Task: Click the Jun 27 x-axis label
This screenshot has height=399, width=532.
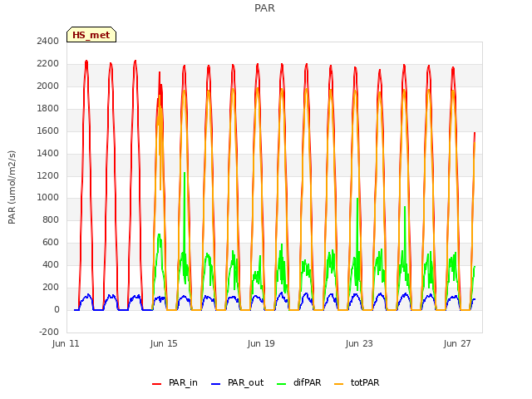Action: tap(457, 343)
